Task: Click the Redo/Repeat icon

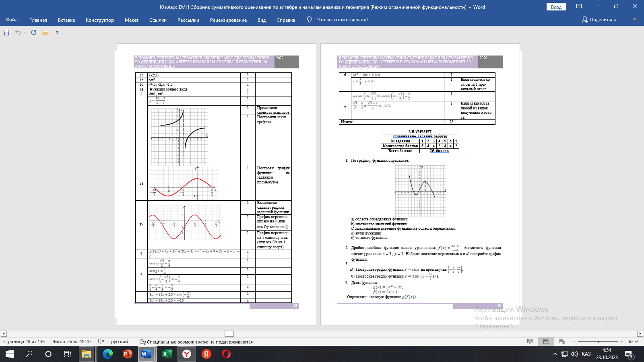Action: [x=34, y=33]
